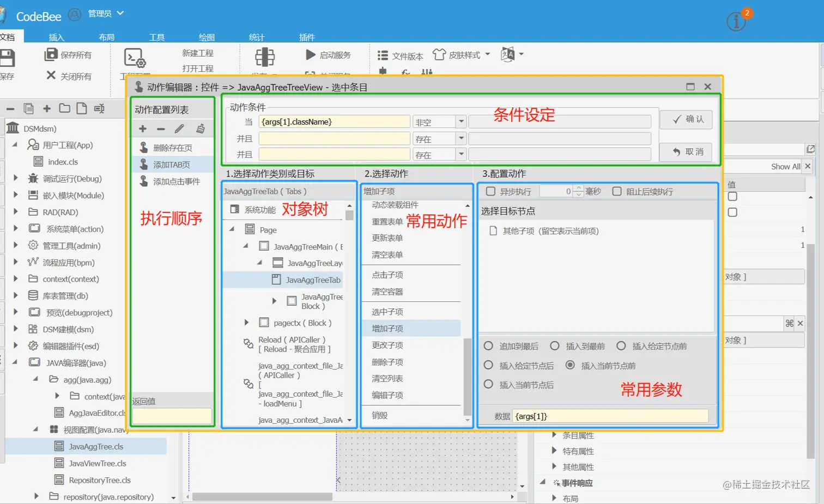Click the command-key icon in right property panel

[x=789, y=323]
